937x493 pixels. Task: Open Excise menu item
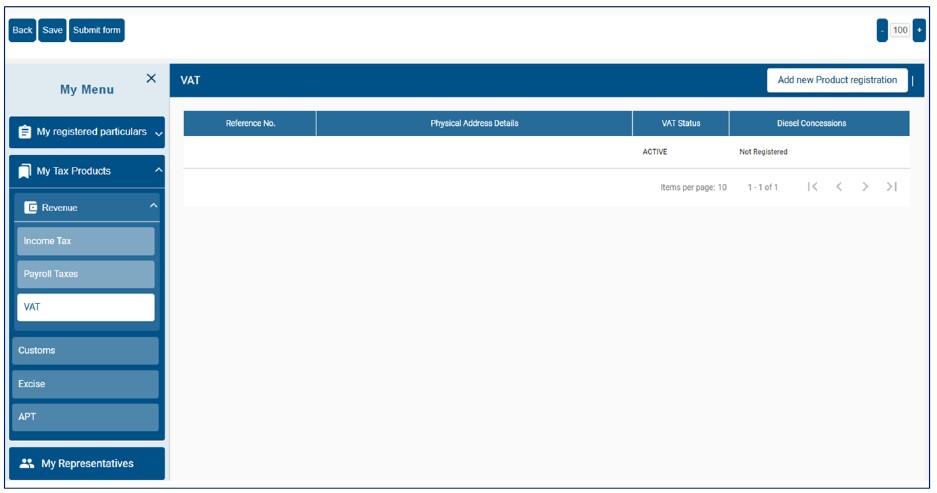tap(85, 384)
